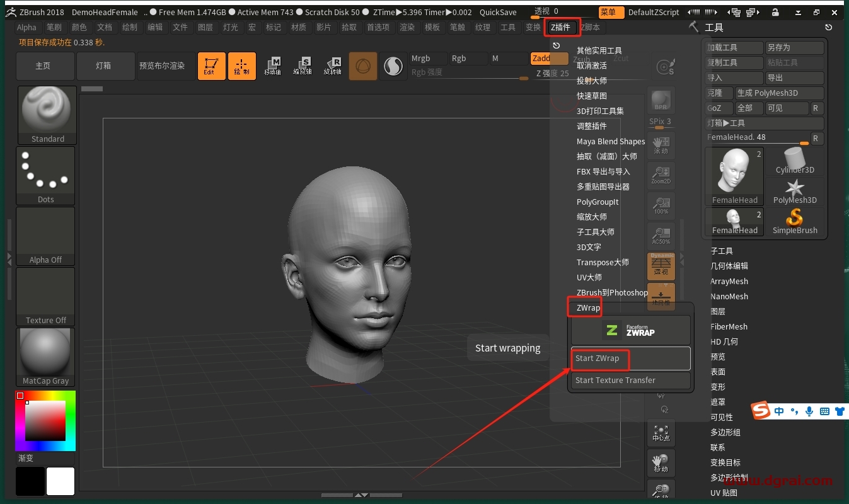Expand the FBX 导出与导入 section

click(x=603, y=171)
